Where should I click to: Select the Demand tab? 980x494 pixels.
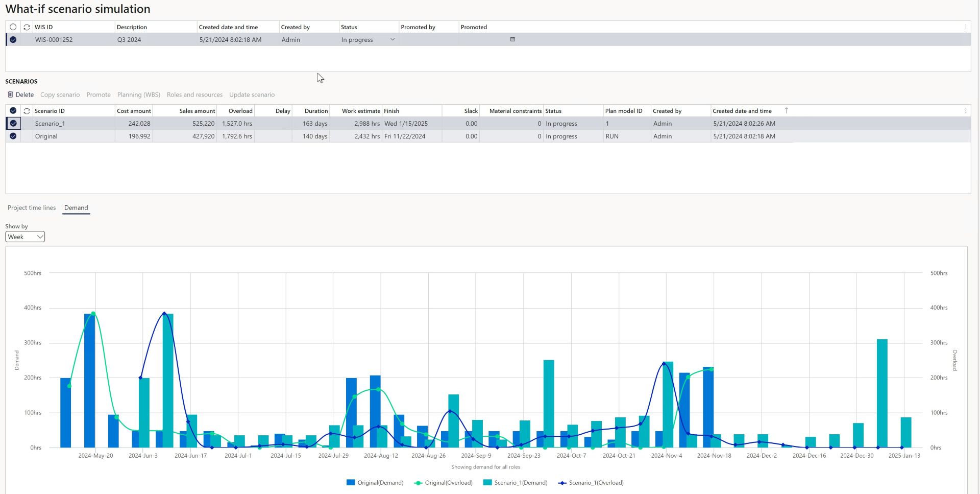click(76, 208)
